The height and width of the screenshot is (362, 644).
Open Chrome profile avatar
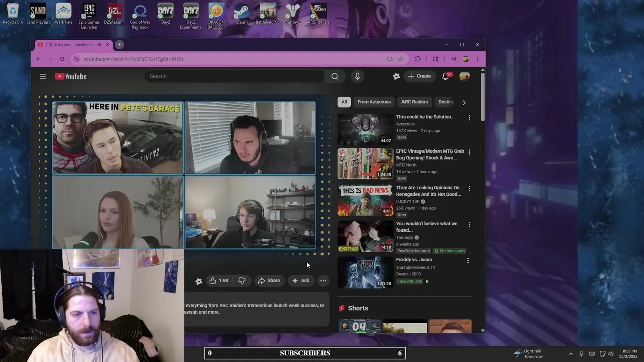pyautogui.click(x=466, y=59)
